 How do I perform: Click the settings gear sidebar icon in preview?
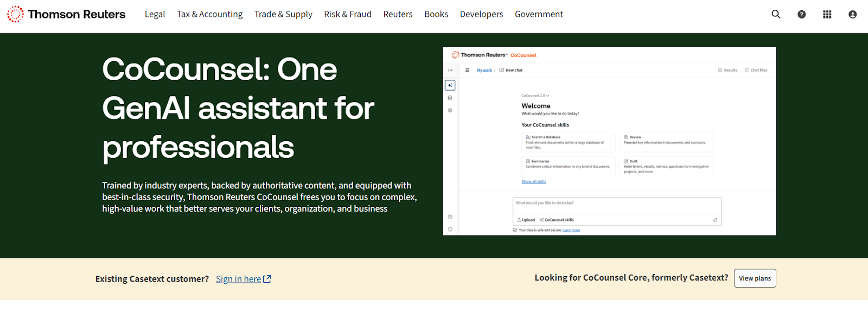(x=450, y=110)
